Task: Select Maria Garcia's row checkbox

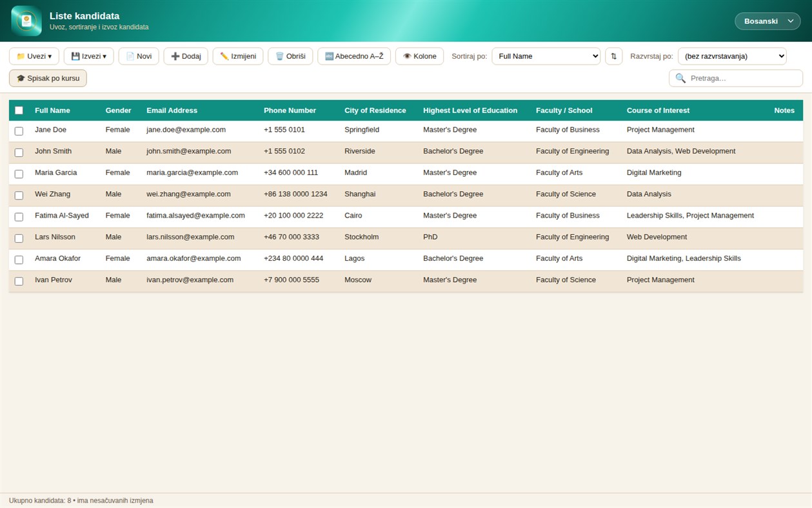Action: coord(19,174)
